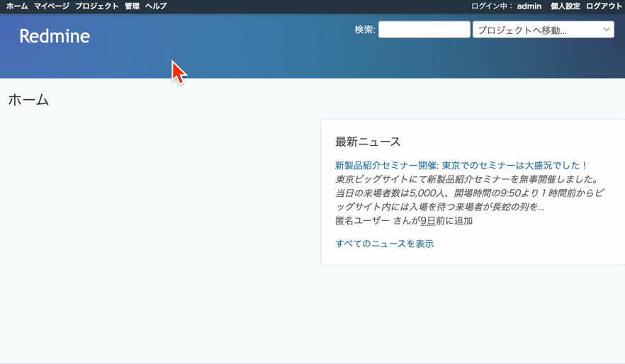Click the 最新ニュース box heading
This screenshot has height=364, width=625.
pyautogui.click(x=368, y=142)
